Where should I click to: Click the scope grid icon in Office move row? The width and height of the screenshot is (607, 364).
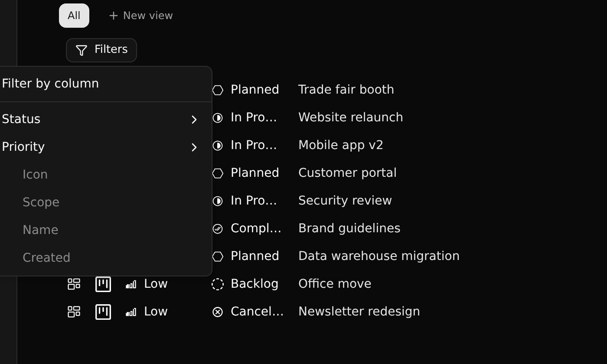(x=74, y=284)
